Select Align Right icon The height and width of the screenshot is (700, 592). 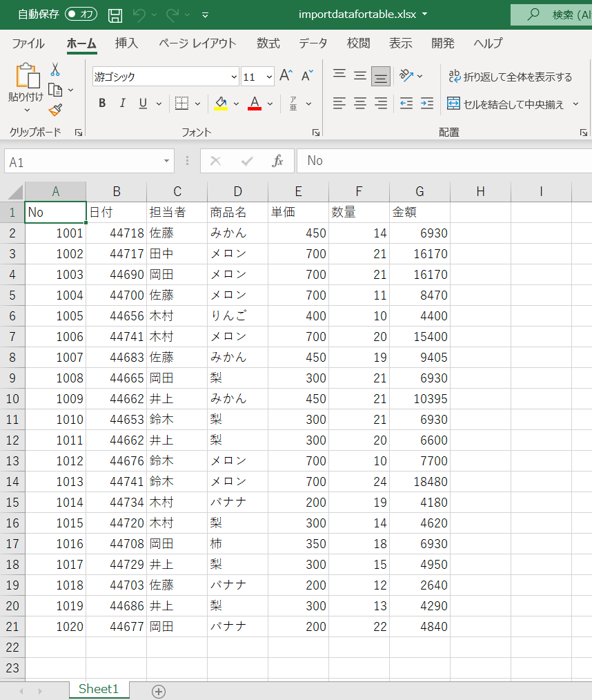pos(381,104)
